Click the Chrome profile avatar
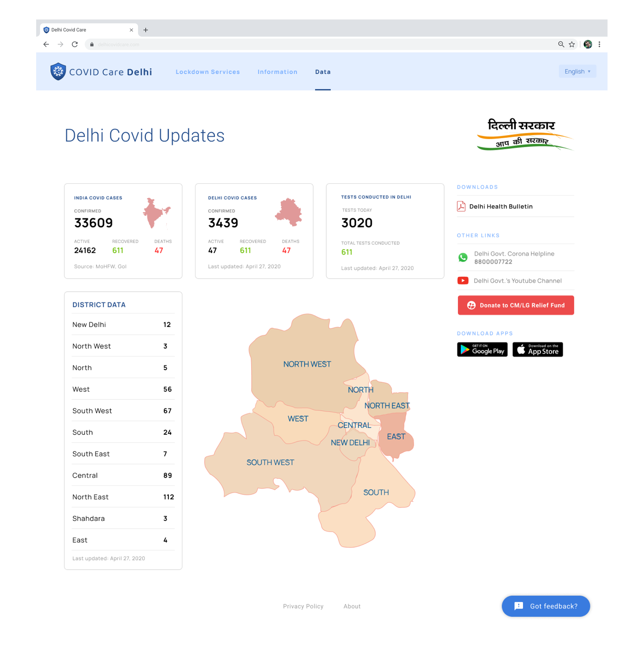Image resolution: width=644 pixels, height=645 pixels. pos(588,44)
